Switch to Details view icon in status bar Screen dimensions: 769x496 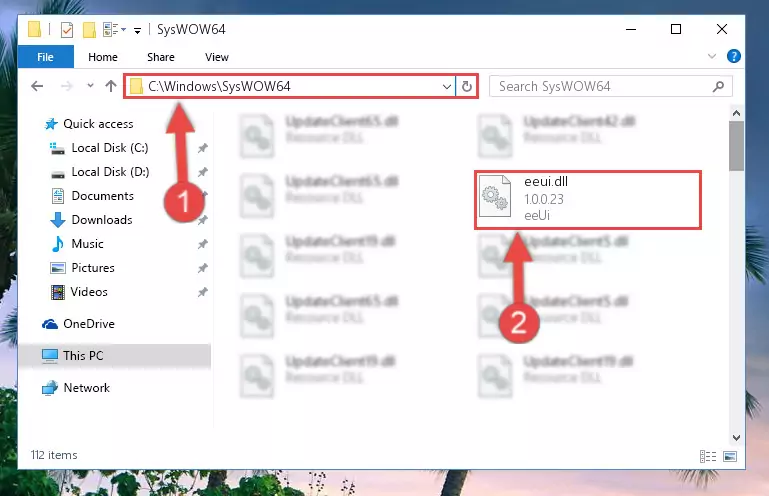pyautogui.click(x=708, y=457)
